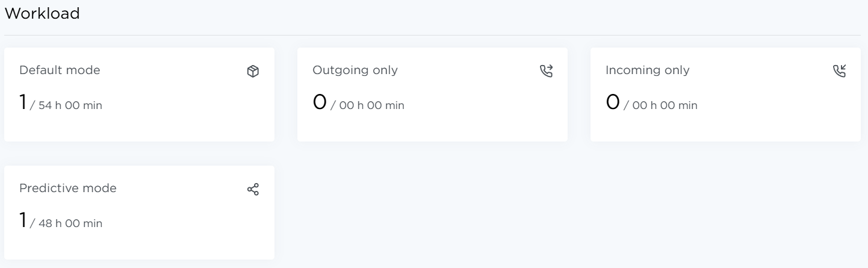
Task: Select the "Default mode" label text
Action: point(60,70)
